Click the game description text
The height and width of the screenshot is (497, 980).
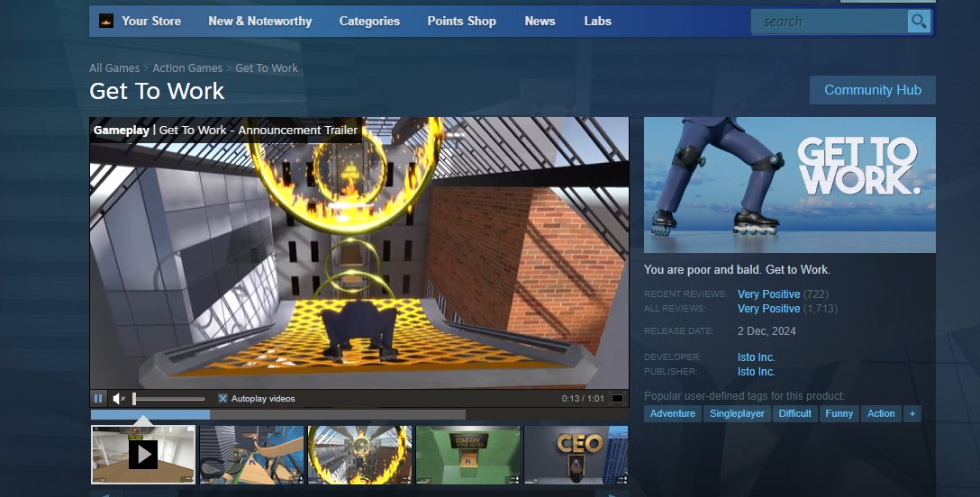737,270
